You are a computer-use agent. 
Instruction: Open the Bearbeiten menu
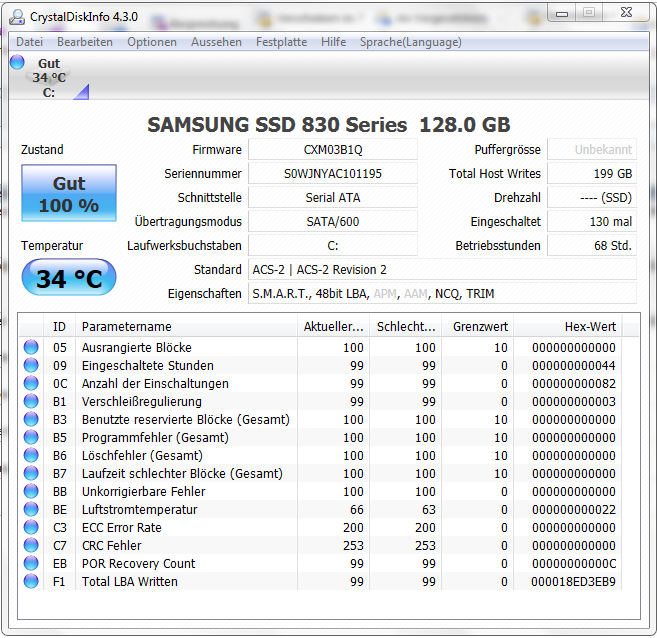85,42
